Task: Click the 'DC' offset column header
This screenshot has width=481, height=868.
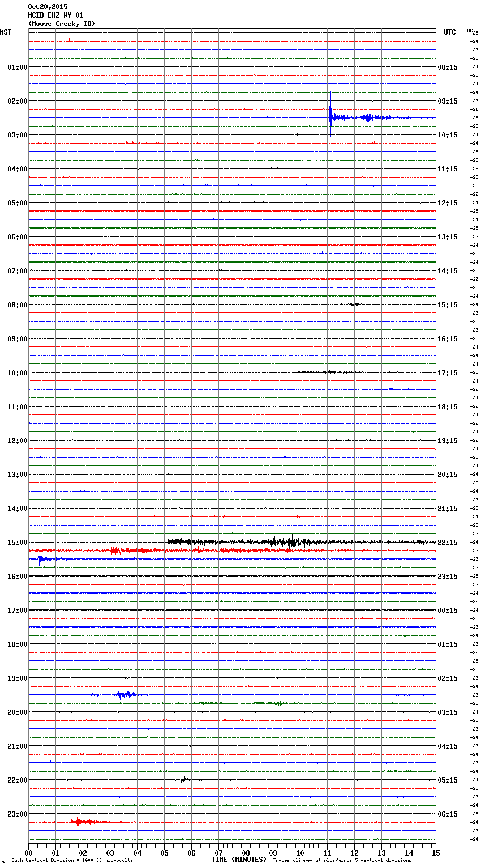Action: click(x=470, y=31)
